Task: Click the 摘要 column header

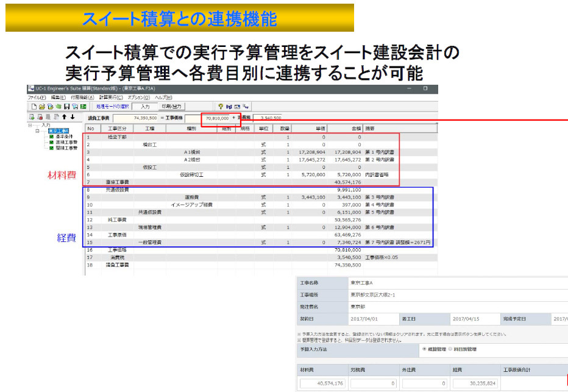Action: 400,129
